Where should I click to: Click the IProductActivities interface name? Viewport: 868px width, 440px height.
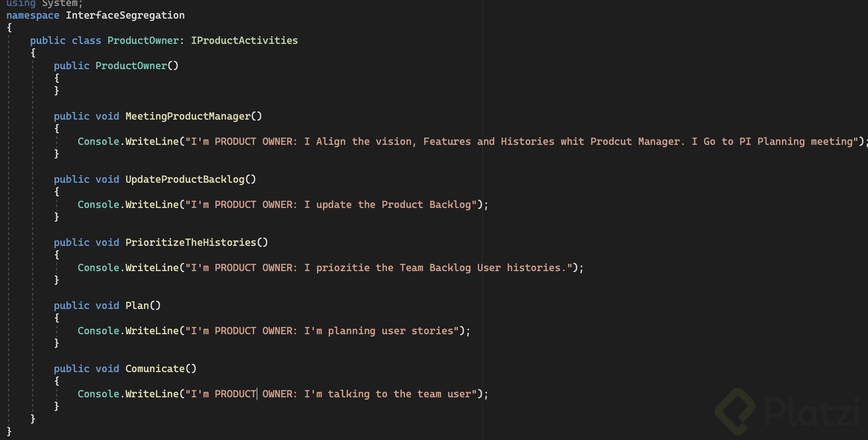(x=244, y=41)
